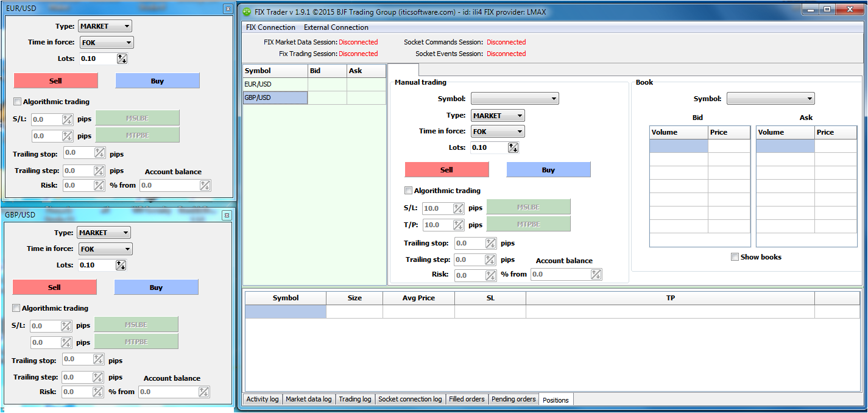Screen dimensions: 868x413
Task: Click Trailing step spinner icon in FIX Trader window
Action: click(x=490, y=260)
